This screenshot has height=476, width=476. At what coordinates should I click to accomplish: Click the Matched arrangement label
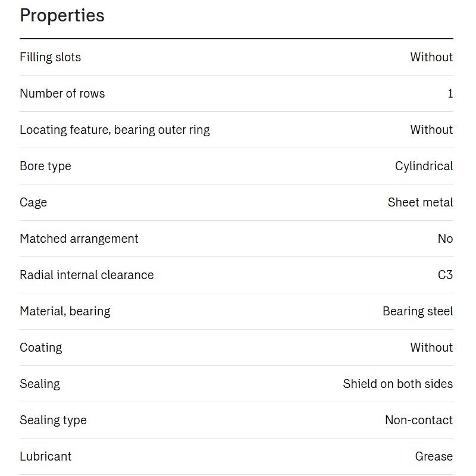pyautogui.click(x=79, y=239)
